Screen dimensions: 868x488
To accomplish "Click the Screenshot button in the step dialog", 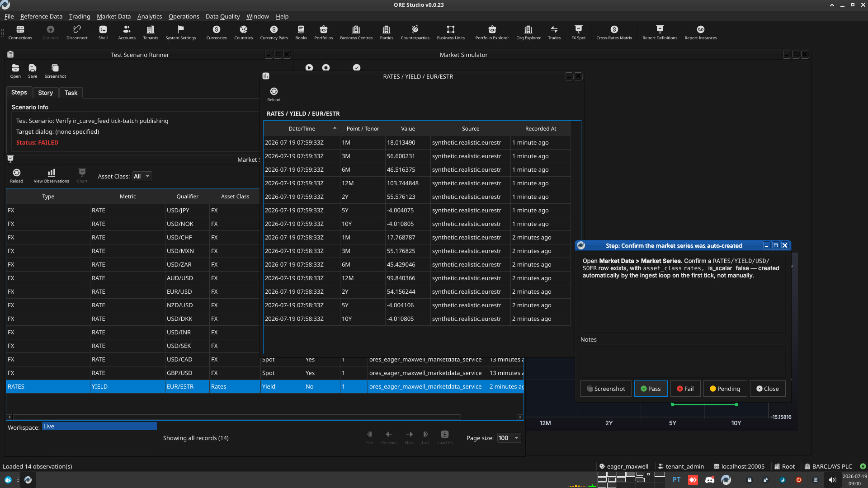I will click(x=606, y=389).
